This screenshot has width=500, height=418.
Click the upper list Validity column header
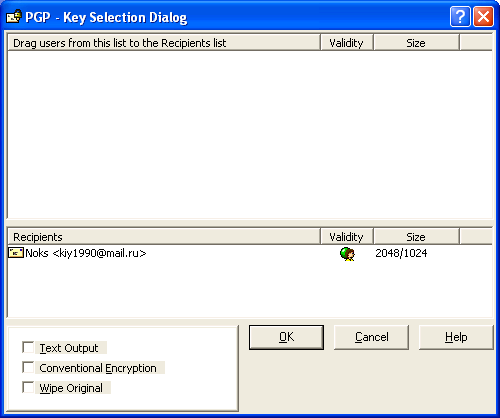[347, 43]
